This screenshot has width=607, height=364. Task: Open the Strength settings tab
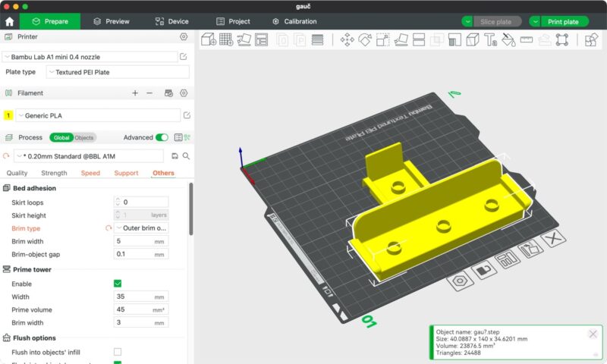54,173
